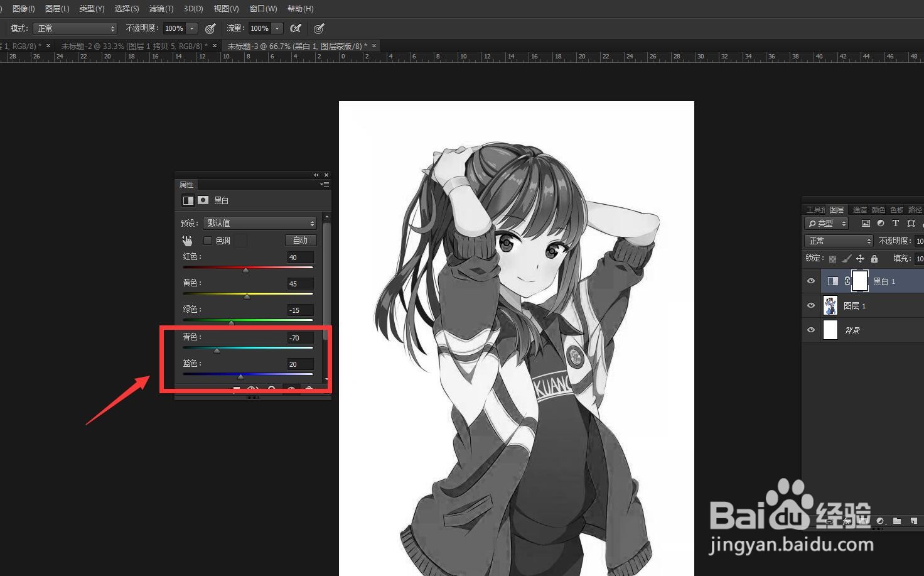
Task: Activate the on-image adjustment hand tool
Action: [187, 241]
